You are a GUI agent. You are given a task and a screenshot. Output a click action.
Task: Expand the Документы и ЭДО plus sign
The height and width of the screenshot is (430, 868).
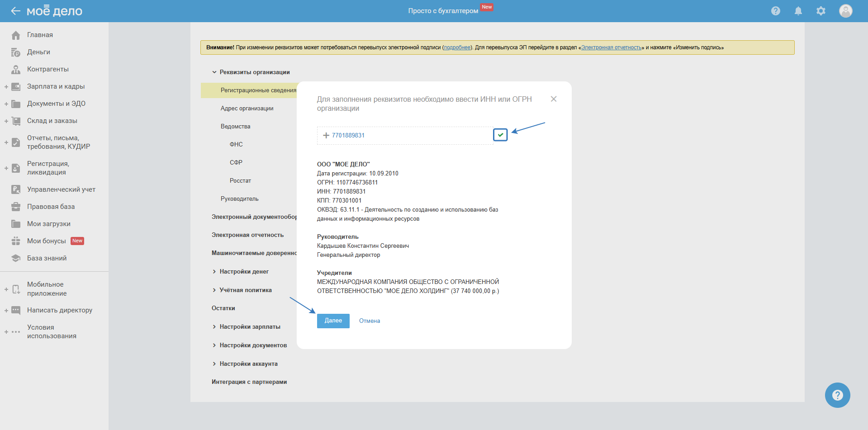point(6,104)
